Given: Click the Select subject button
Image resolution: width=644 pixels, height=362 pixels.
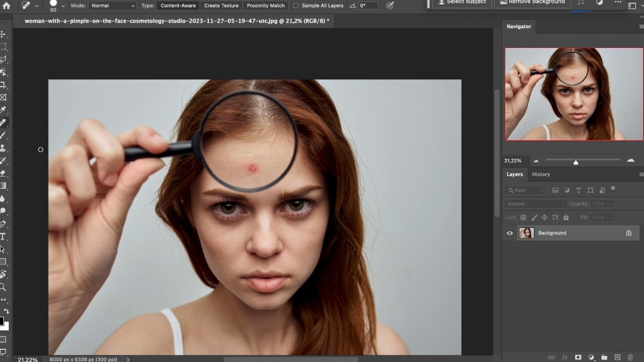Looking at the screenshot, I should pyautogui.click(x=461, y=2).
